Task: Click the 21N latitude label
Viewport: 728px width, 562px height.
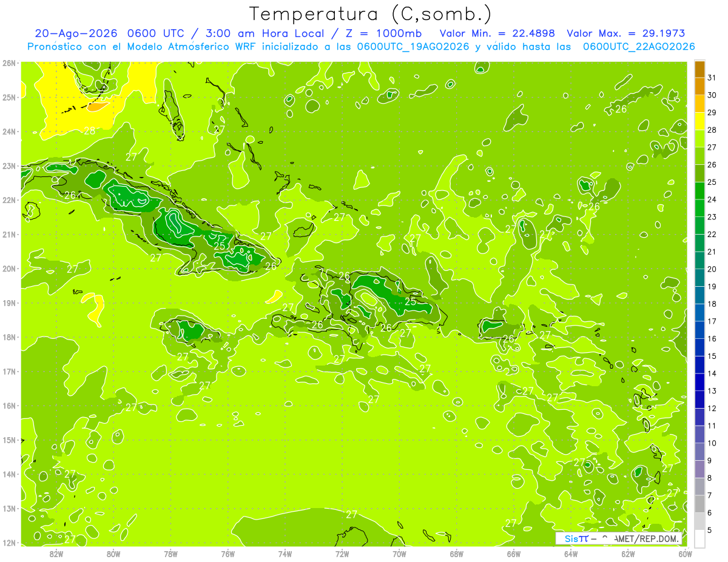Action: [9, 234]
